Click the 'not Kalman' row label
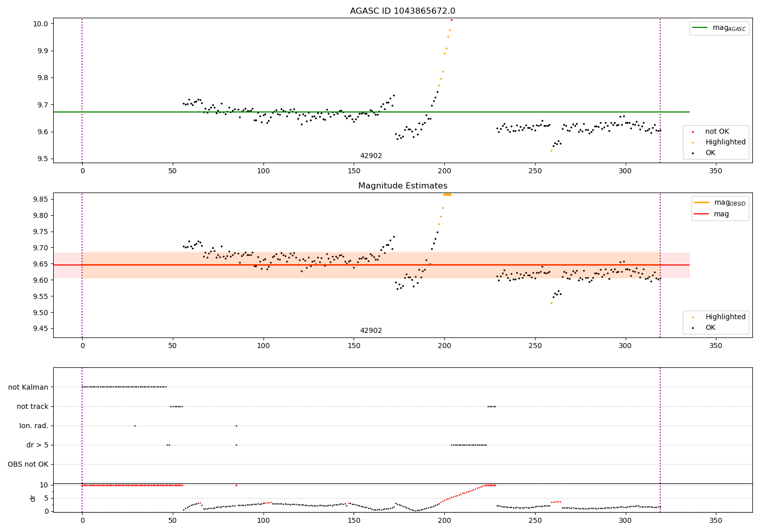 point(28,388)
